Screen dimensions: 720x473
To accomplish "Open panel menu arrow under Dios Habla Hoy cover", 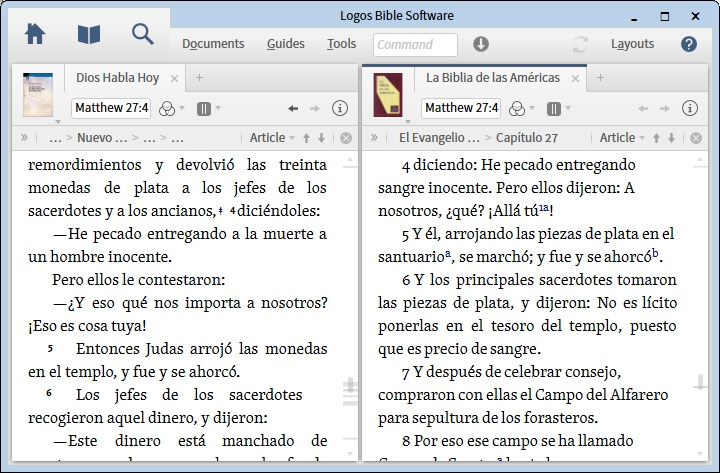I will click(x=58, y=122).
